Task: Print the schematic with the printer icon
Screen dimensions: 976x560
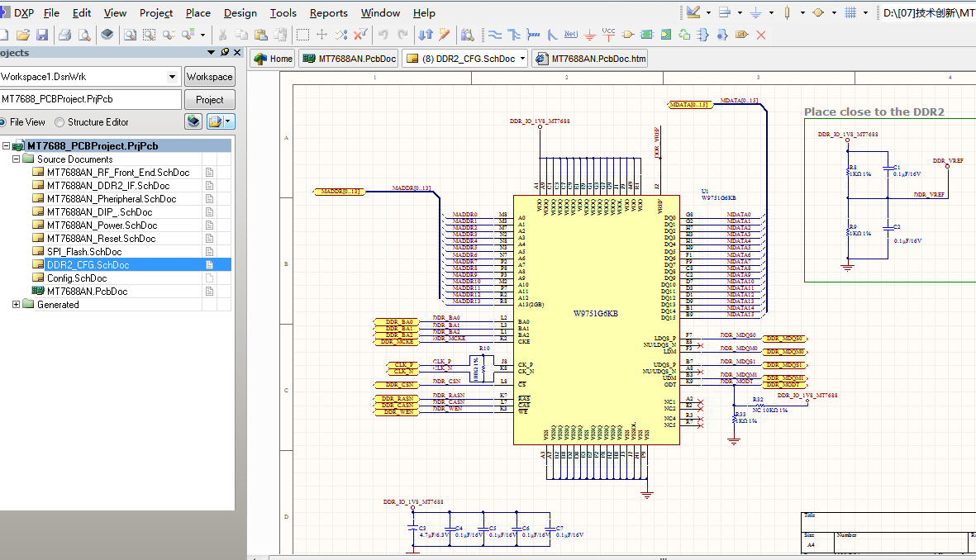Action: coord(64,35)
